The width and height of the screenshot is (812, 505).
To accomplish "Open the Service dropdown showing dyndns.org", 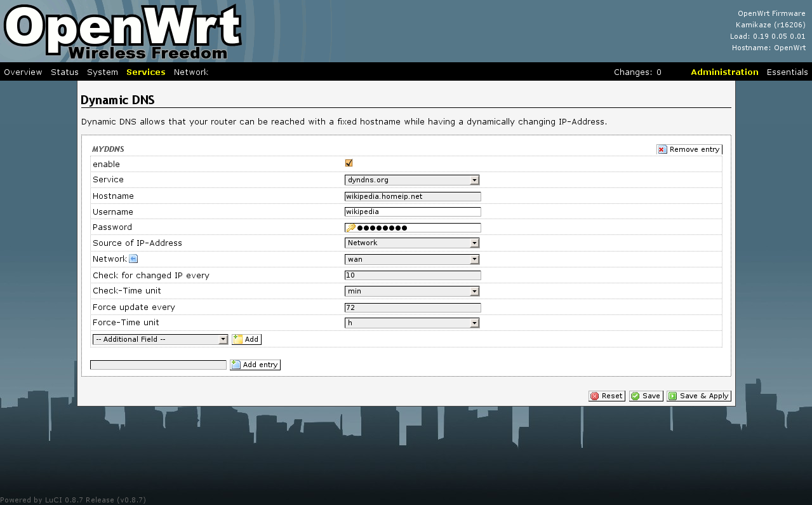I will 412,180.
